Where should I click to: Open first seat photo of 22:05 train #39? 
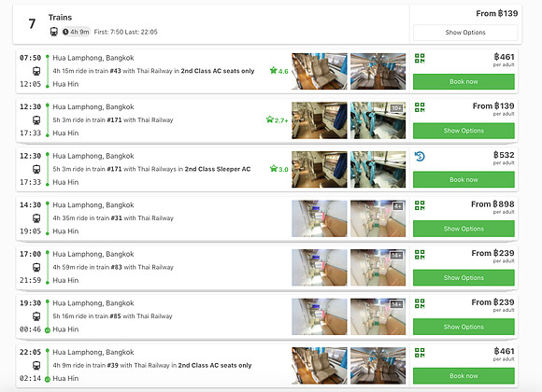point(320,366)
